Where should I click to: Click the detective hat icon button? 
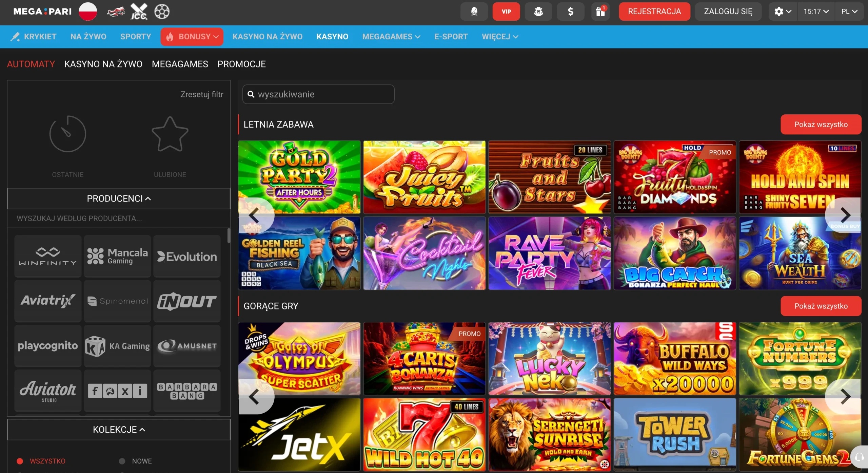click(538, 12)
